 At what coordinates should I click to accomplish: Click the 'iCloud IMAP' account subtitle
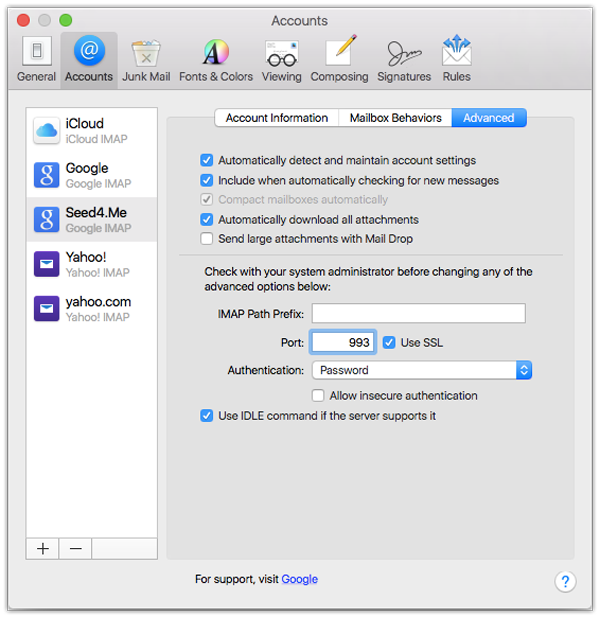(96, 139)
